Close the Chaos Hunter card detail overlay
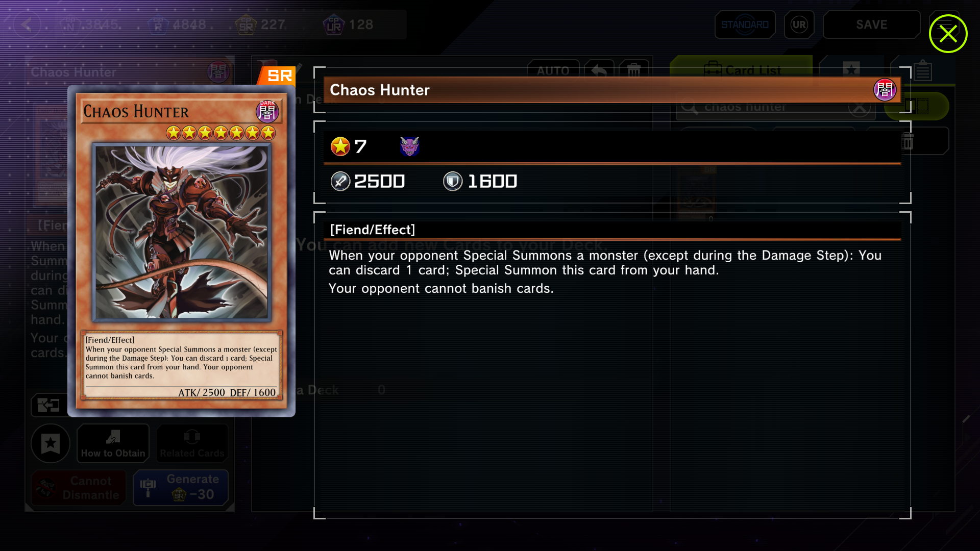 point(948,34)
